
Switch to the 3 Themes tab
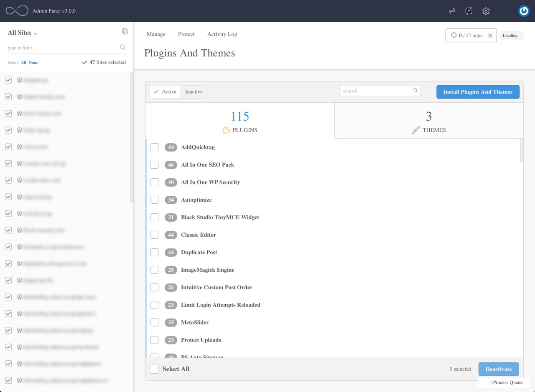pos(429,121)
